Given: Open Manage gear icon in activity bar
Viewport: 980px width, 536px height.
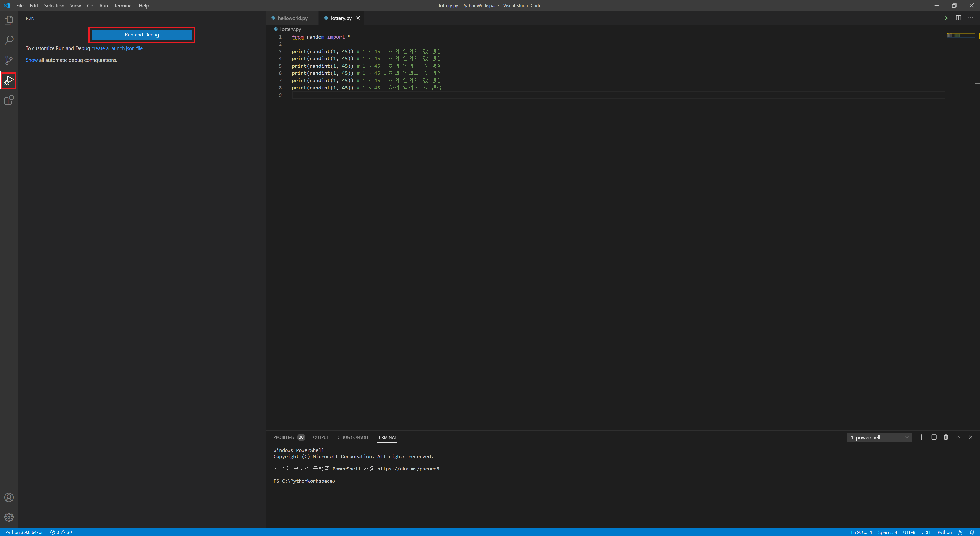Looking at the screenshot, I should point(9,517).
